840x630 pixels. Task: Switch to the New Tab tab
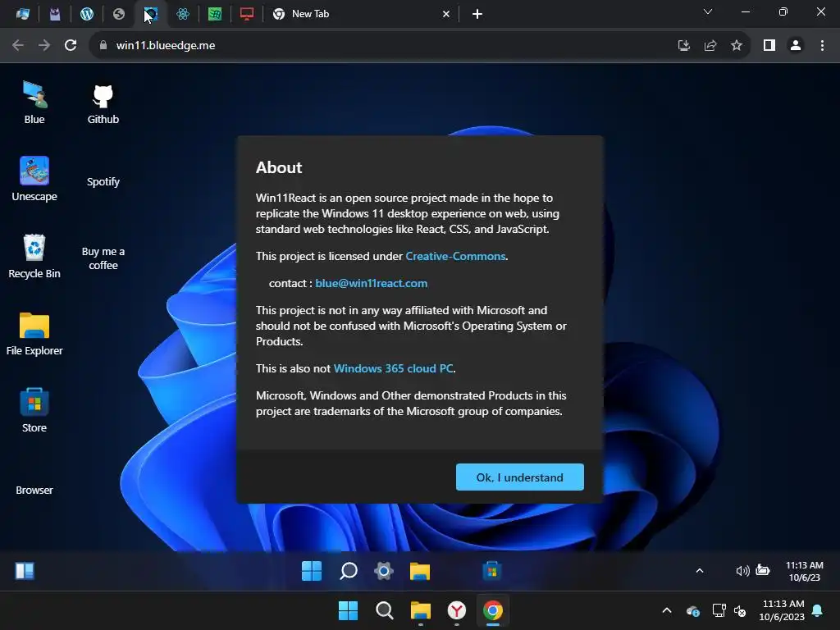[x=362, y=14]
